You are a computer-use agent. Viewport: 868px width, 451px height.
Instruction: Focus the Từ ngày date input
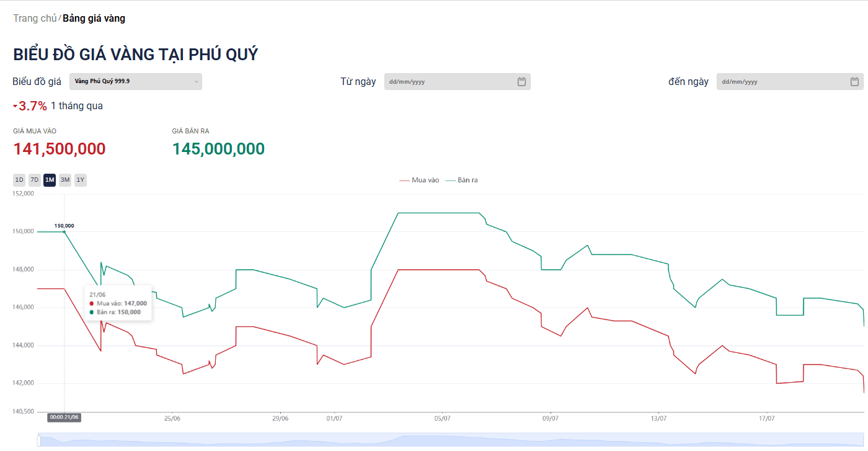(x=458, y=81)
